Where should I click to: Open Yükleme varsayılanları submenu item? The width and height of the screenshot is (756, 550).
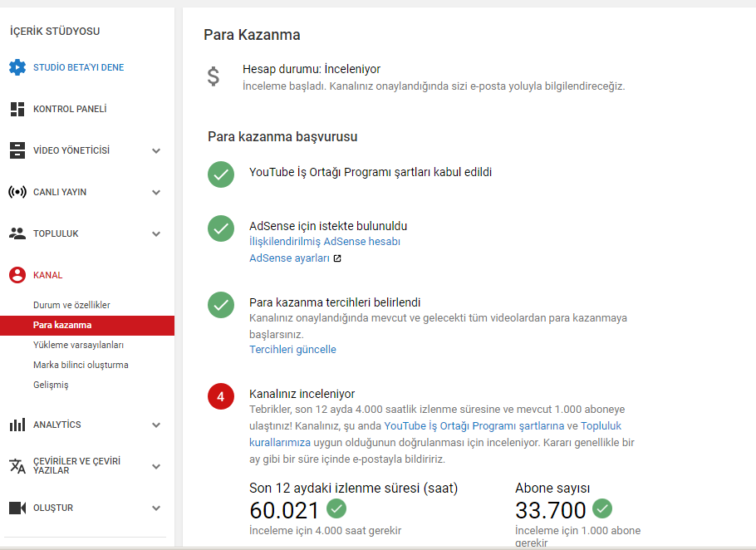[x=78, y=345]
